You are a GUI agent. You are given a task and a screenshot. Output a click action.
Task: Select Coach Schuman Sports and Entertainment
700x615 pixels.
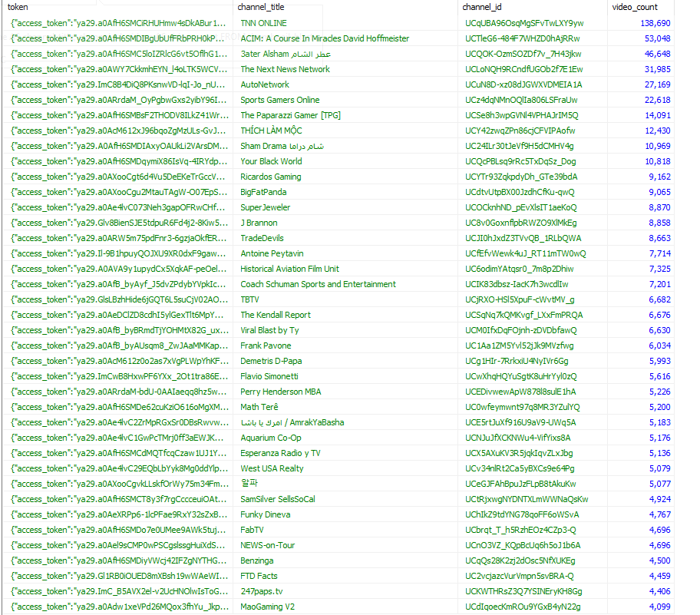click(x=318, y=284)
